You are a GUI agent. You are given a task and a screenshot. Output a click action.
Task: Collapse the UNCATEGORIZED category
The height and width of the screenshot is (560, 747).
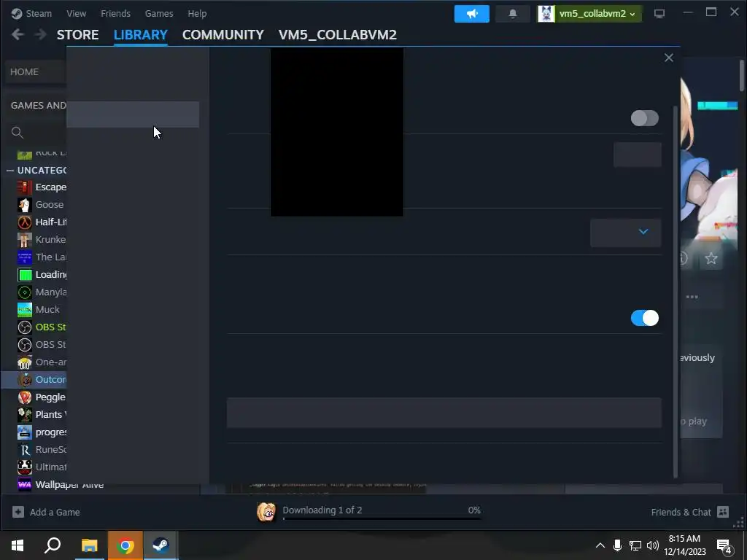10,170
